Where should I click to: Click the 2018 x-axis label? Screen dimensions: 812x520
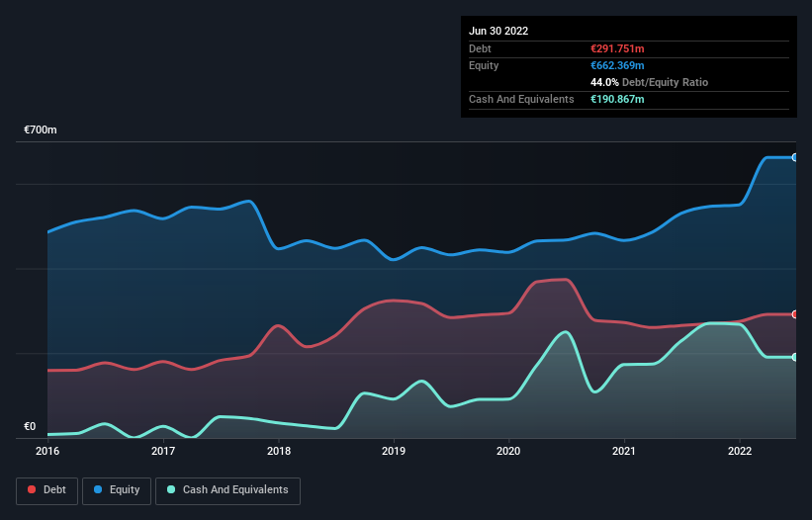(x=279, y=451)
